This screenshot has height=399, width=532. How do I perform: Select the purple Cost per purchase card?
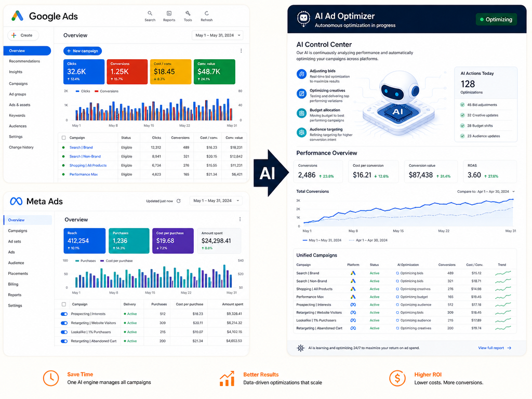[172, 241]
